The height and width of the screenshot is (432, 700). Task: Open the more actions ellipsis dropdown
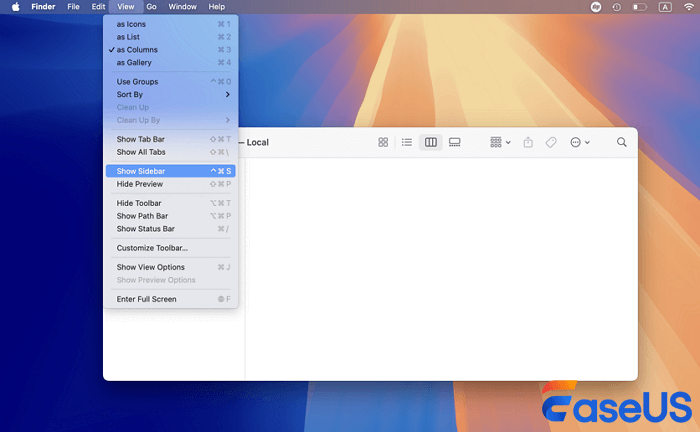580,143
